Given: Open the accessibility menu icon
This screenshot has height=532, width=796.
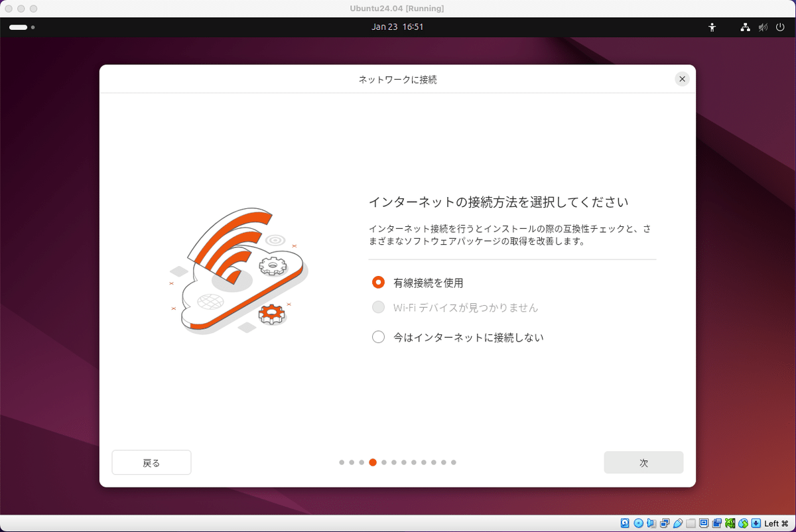Looking at the screenshot, I should coord(712,27).
